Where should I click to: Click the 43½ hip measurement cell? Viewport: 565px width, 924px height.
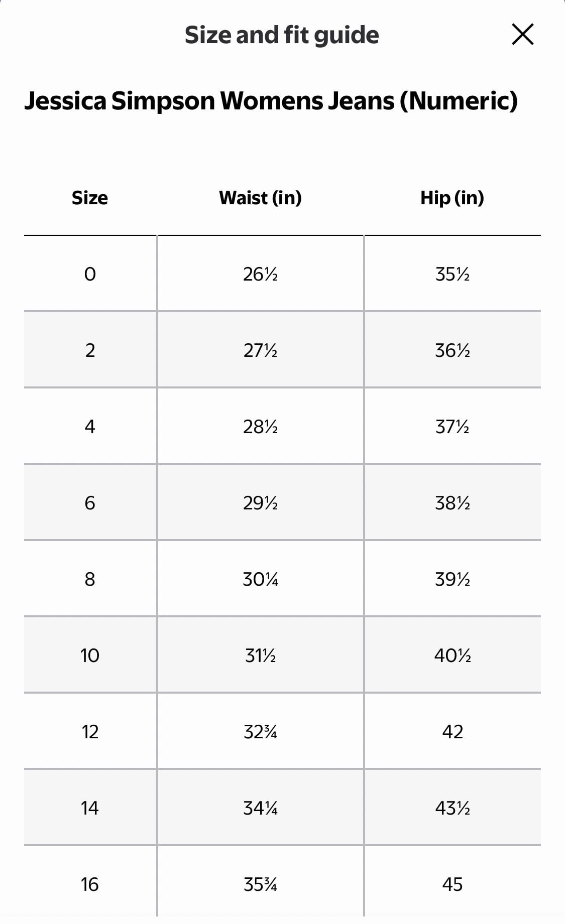click(x=453, y=808)
